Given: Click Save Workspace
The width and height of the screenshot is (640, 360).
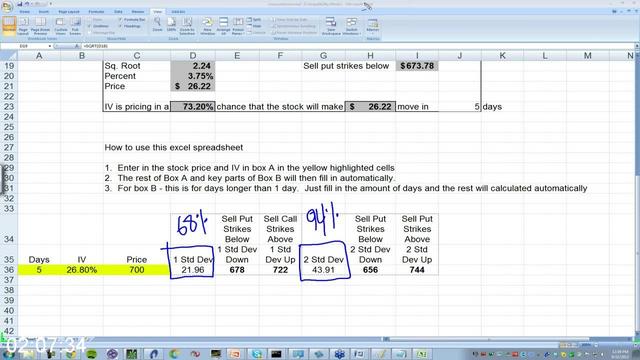Looking at the screenshot, I should click(x=331, y=25).
